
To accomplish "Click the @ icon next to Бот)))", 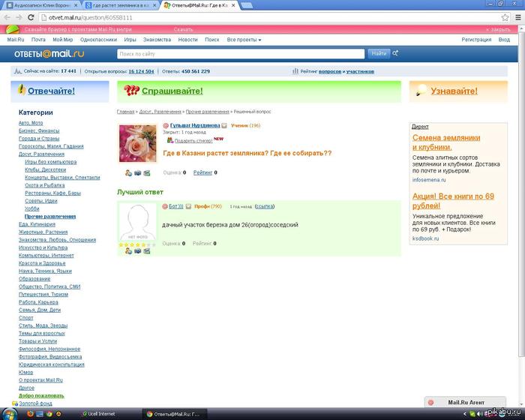I will (x=165, y=206).
